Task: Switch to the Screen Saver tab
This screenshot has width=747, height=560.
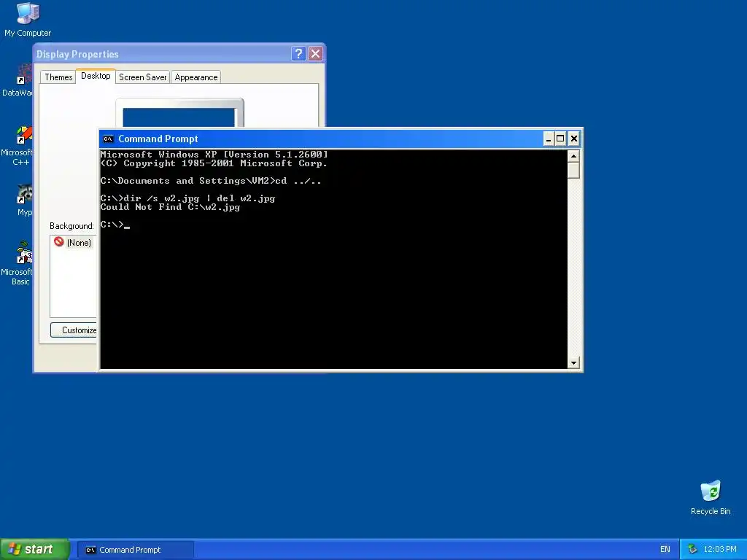Action: tap(142, 77)
